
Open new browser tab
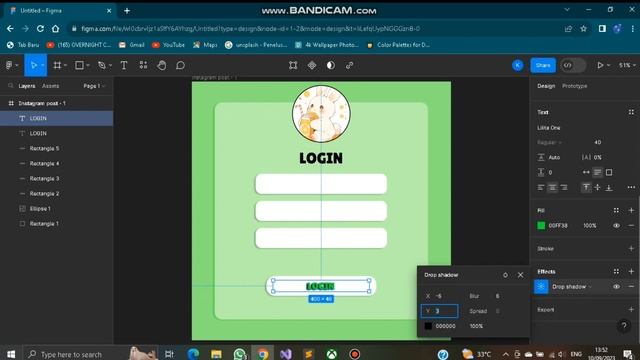pyautogui.click(x=127, y=11)
